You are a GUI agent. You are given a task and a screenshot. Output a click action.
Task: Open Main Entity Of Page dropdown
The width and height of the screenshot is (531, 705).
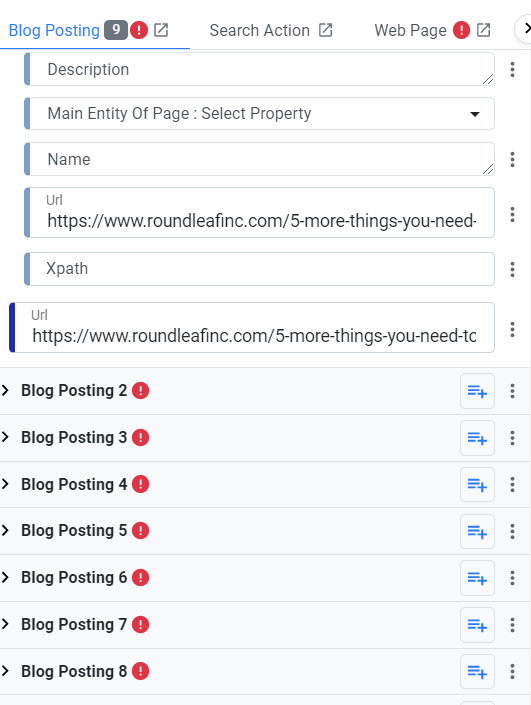click(259, 114)
